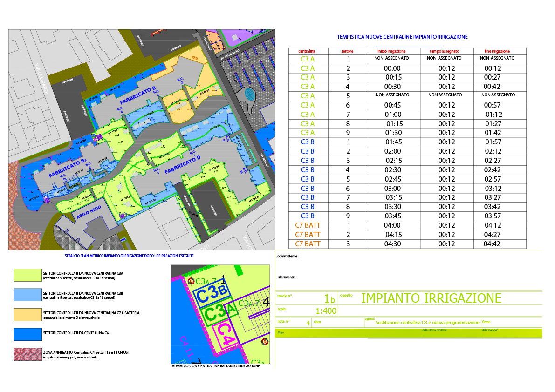Click 'Sostituzione centralina C3 e nuova programmazione' text
This screenshot has height=392, width=555.
427,322
